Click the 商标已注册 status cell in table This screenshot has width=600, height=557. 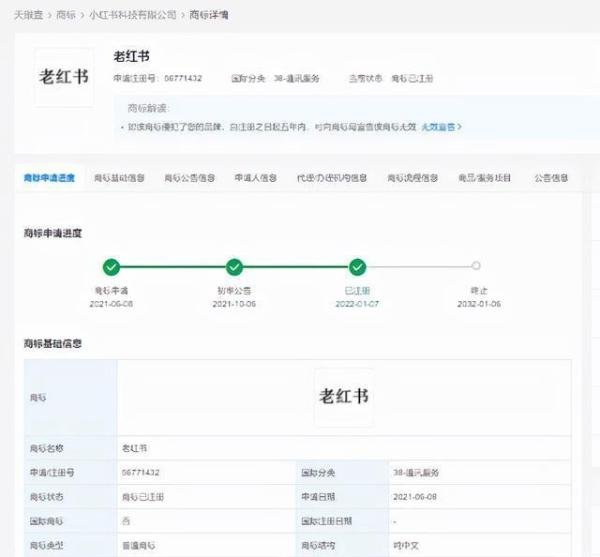[x=143, y=497]
